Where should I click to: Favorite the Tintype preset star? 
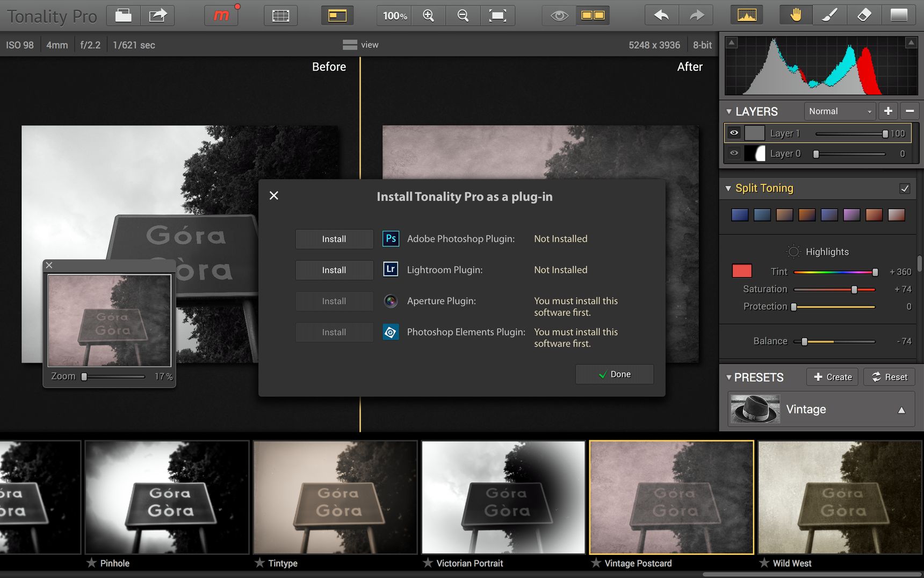pyautogui.click(x=260, y=563)
